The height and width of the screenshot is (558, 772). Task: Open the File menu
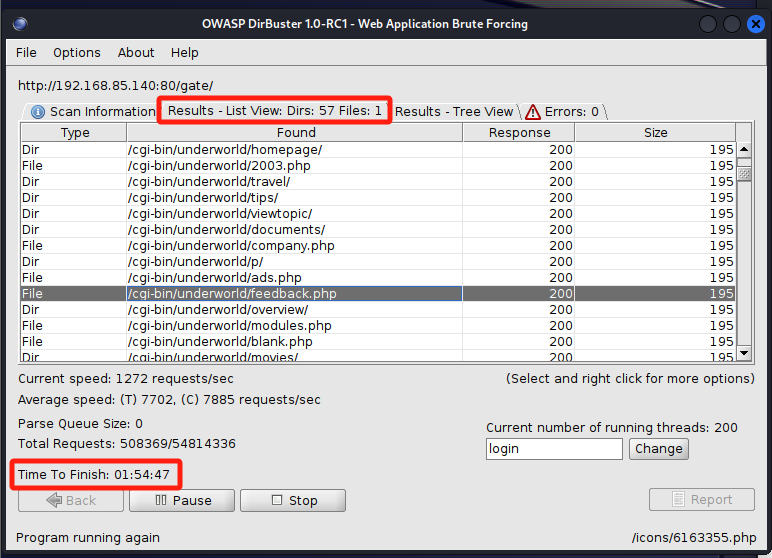26,52
